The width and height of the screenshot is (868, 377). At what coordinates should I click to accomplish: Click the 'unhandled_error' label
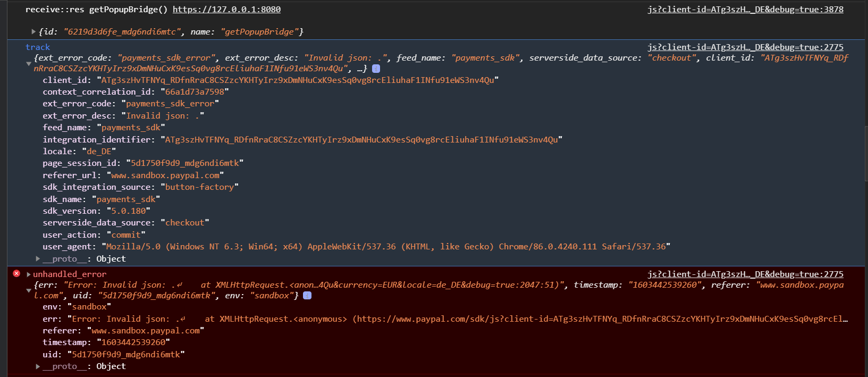coord(70,274)
